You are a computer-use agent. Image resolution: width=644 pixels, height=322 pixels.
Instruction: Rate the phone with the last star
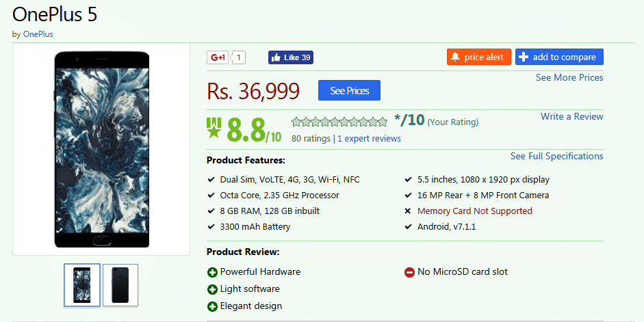click(x=383, y=122)
